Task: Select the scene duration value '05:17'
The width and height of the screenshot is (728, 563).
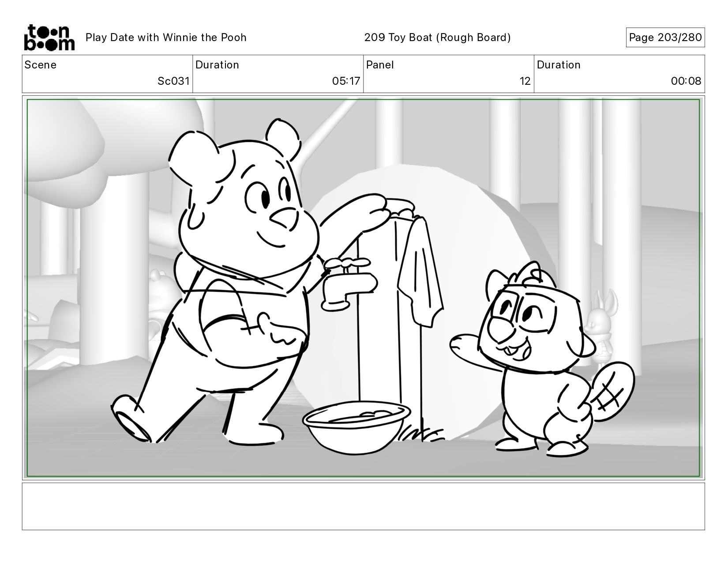Action: [x=346, y=81]
